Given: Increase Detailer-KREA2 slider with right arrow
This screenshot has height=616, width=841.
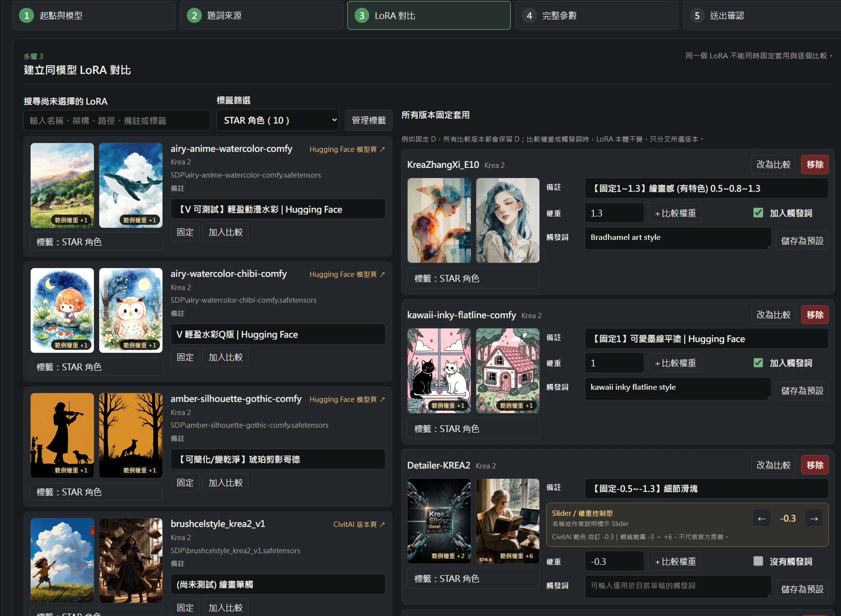Looking at the screenshot, I should (x=814, y=519).
